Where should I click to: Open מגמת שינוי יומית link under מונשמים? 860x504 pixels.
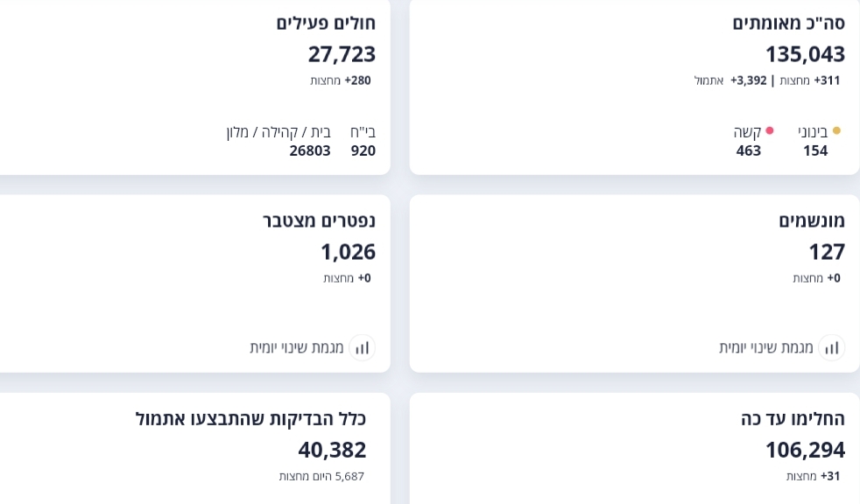pyautogui.click(x=766, y=347)
